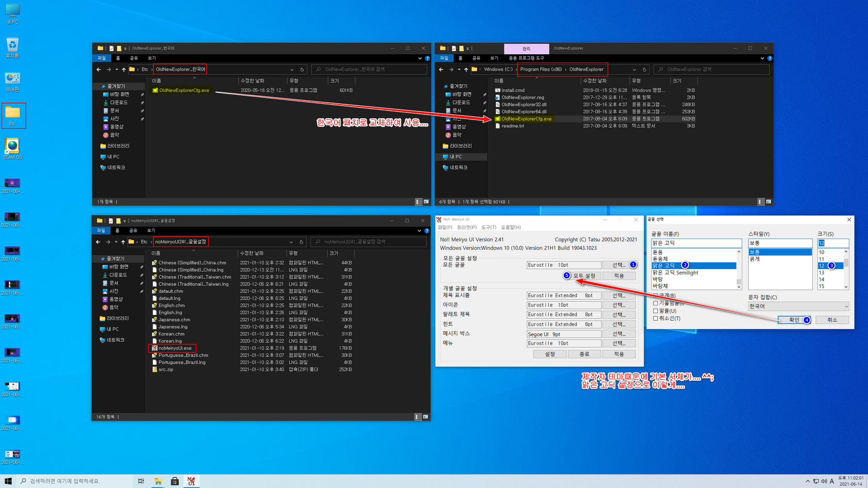The width and height of the screenshot is (868, 488).
Task: Select OldNewExplorerCfg.exe in OldNewExplorer_한국어 window
Action: pyautogui.click(x=184, y=90)
